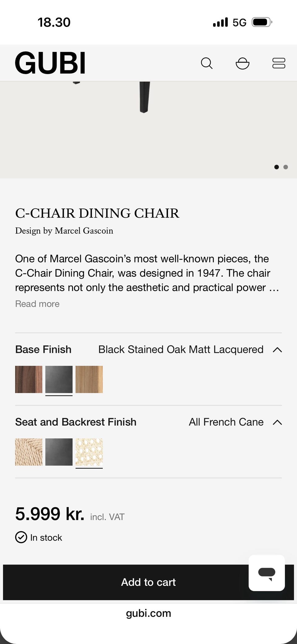The image size is (297, 644).
Task: Expand description with Read more
Action: (37, 304)
